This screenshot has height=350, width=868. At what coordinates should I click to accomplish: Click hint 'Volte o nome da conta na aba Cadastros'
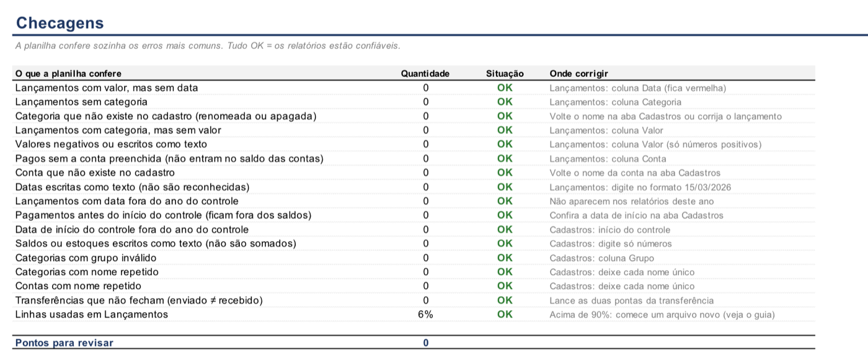tap(635, 173)
